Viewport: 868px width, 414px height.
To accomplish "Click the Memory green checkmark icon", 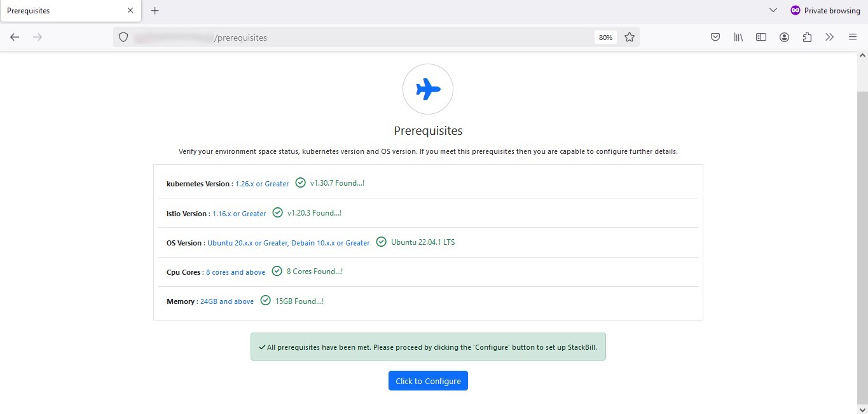I will [x=265, y=301].
